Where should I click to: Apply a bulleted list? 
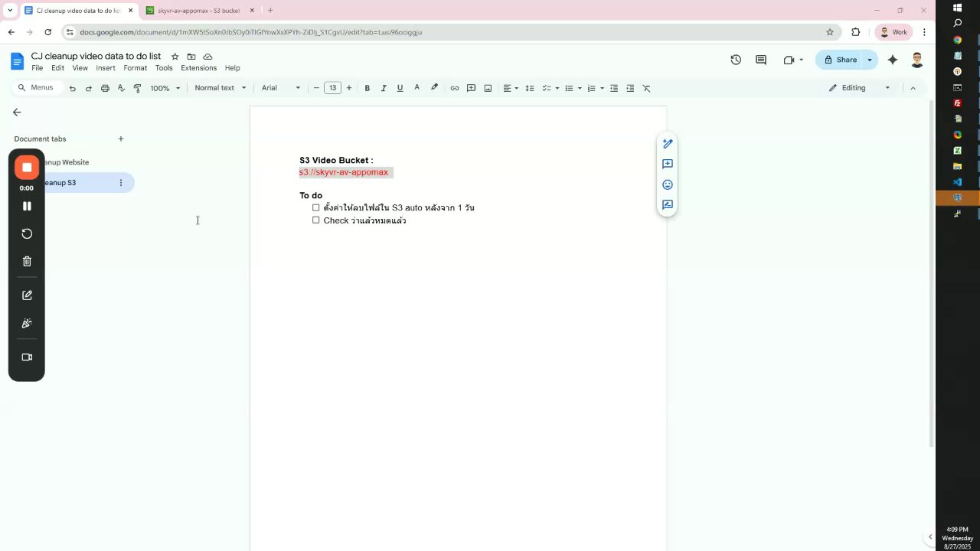569,88
